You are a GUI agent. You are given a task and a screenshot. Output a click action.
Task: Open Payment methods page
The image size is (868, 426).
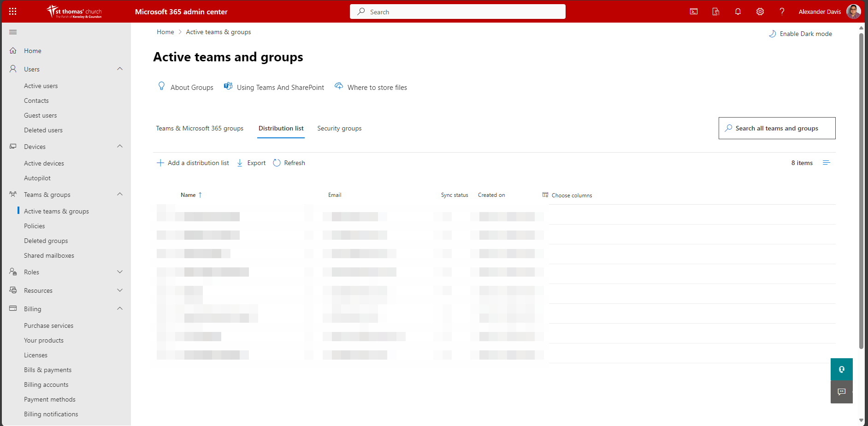coord(50,399)
